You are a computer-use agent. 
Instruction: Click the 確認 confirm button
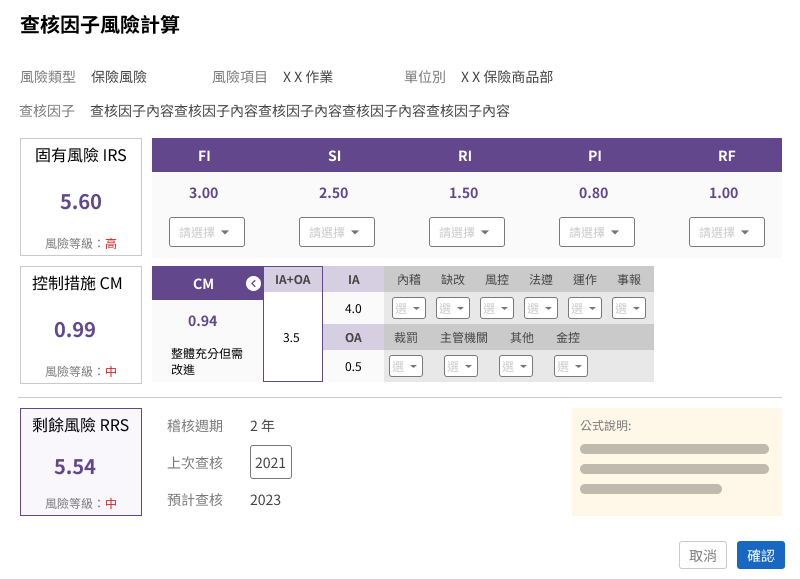coord(761,554)
